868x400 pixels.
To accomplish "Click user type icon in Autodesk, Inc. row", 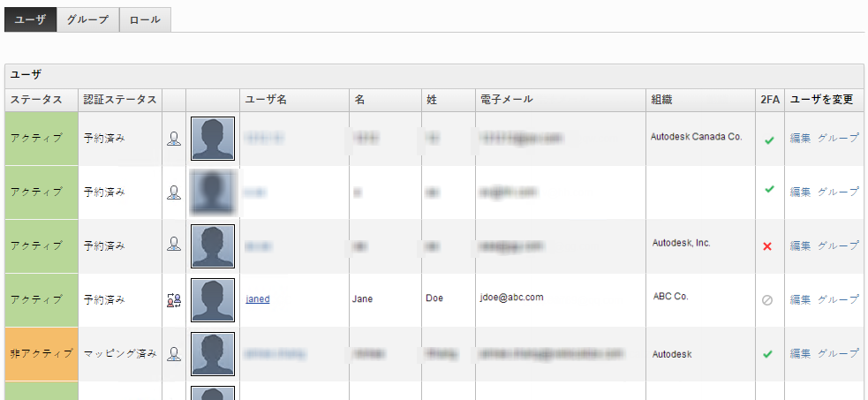I will pos(174,244).
